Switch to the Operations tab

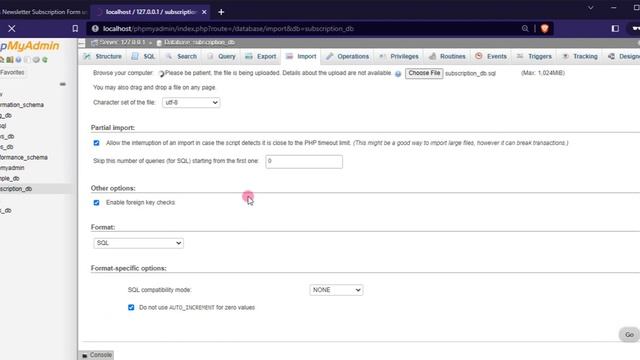point(347,56)
